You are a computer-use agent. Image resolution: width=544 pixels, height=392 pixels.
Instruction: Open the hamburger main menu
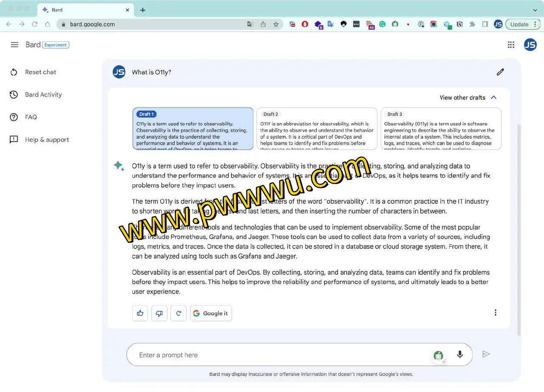14,45
